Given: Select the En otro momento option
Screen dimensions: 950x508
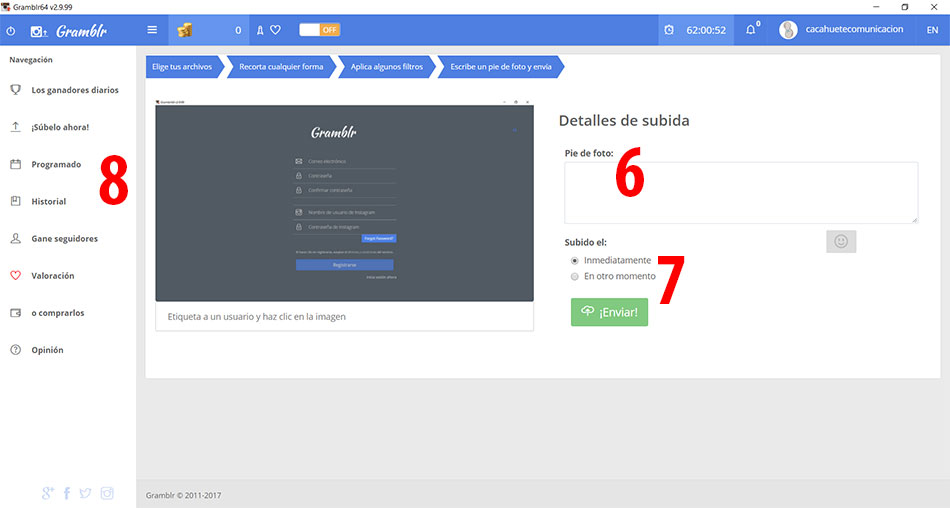Looking at the screenshot, I should pos(574,276).
